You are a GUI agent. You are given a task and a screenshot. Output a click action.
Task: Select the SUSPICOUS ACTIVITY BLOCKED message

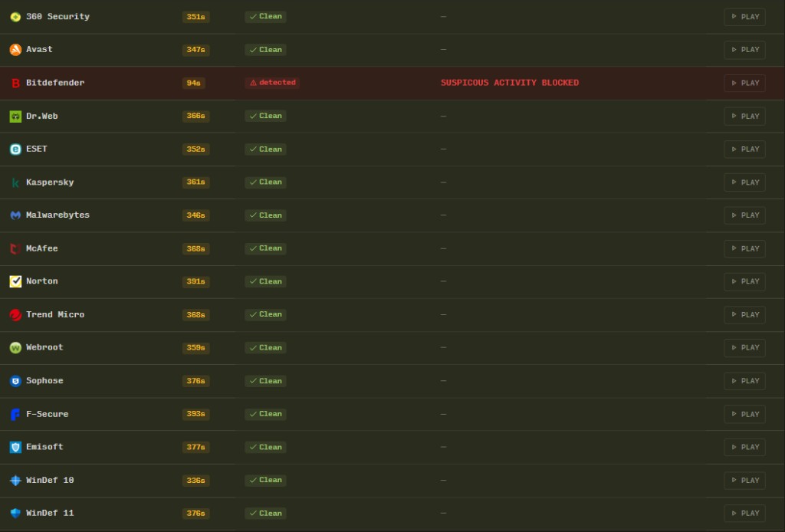pos(510,83)
